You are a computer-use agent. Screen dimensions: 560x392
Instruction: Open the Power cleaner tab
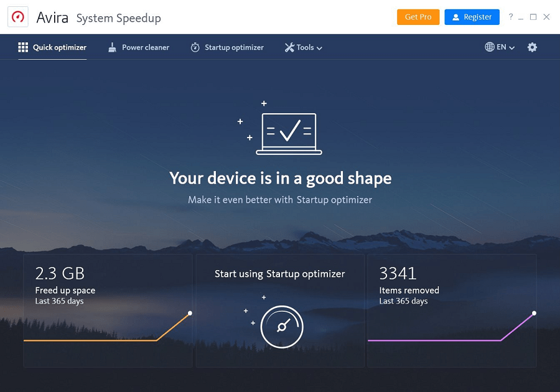click(139, 47)
